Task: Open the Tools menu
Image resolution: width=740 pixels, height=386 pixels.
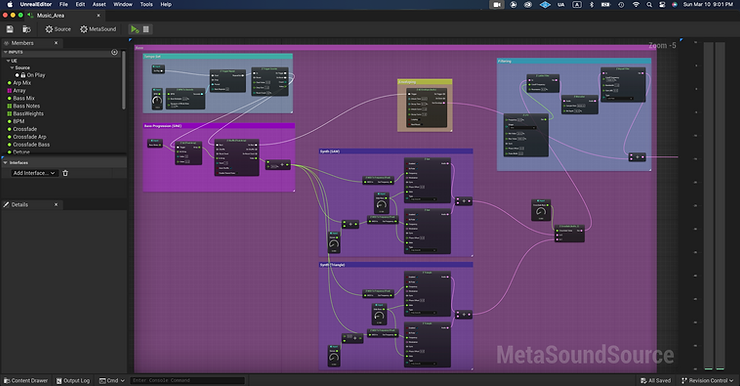Action: [146, 4]
